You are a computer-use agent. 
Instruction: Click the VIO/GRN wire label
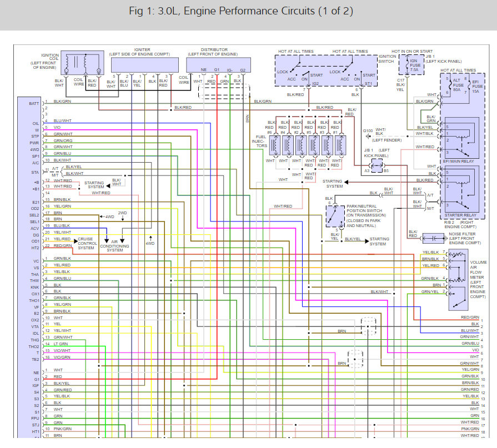pyautogui.click(x=62, y=357)
